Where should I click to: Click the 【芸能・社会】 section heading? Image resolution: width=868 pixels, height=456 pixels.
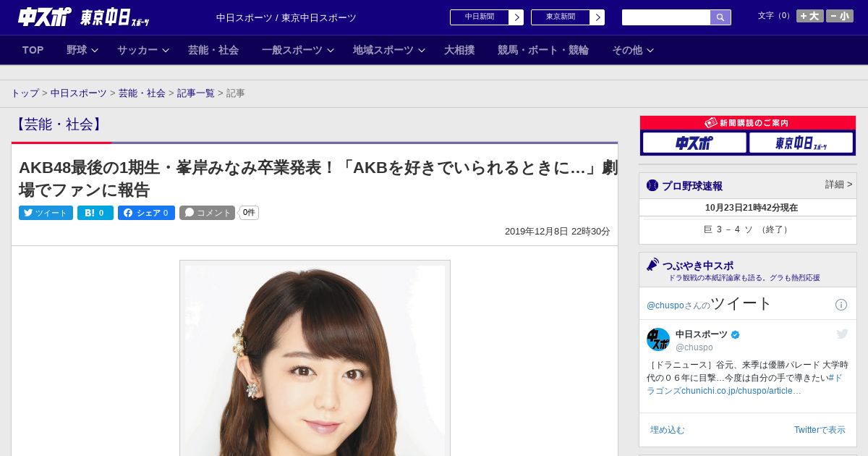point(59,124)
